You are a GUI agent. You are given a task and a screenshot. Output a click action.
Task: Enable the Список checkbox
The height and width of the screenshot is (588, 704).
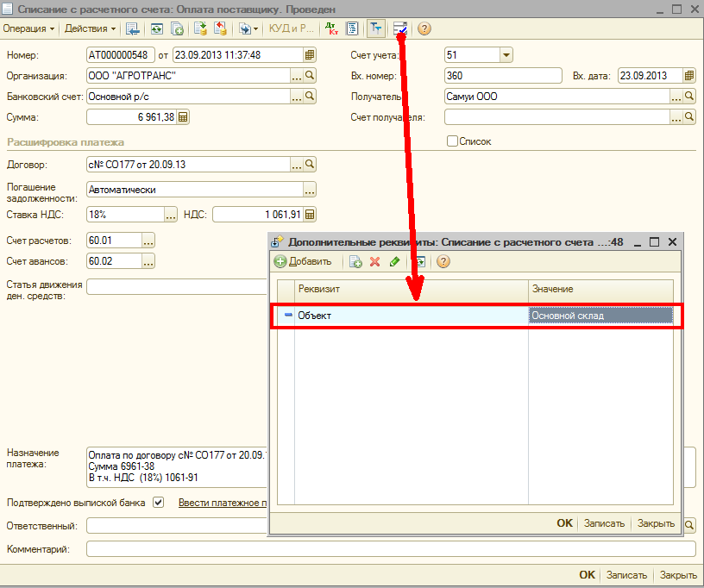(x=452, y=141)
